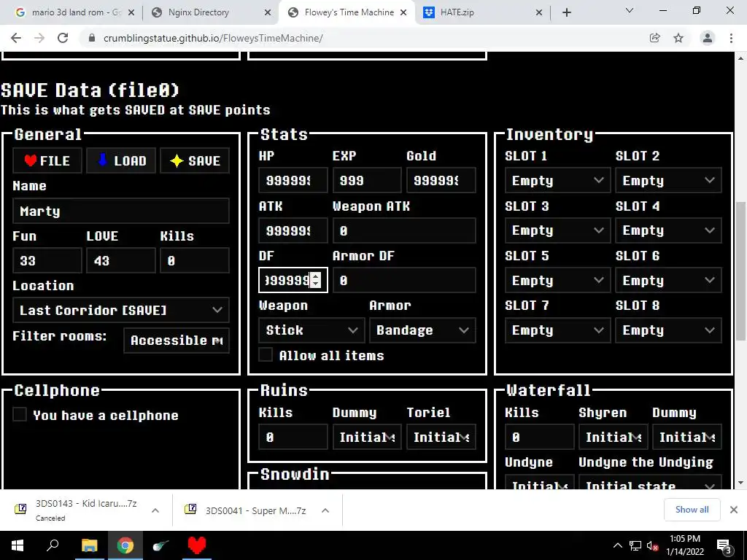
Task: Open Chrome profile avatar menu
Action: (708, 38)
